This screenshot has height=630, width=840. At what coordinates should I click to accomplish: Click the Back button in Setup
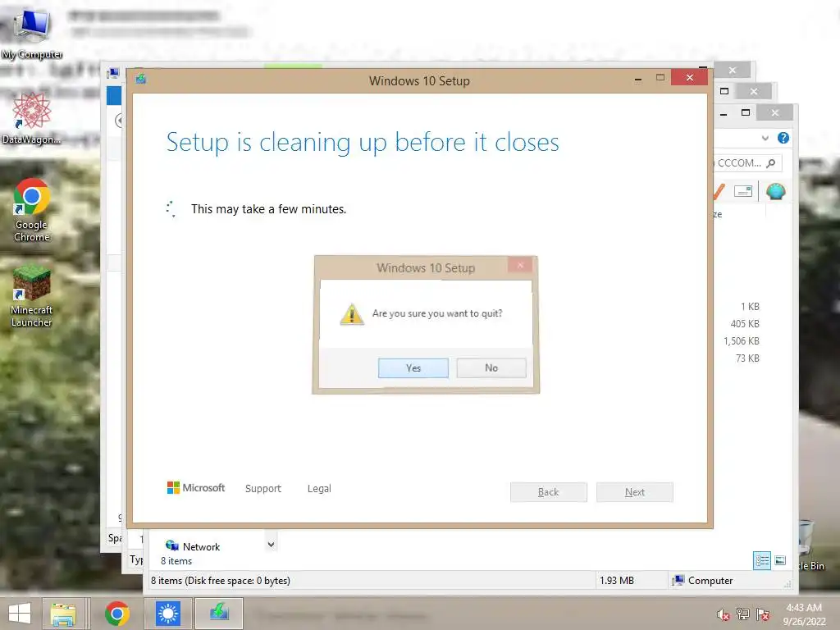coord(549,492)
